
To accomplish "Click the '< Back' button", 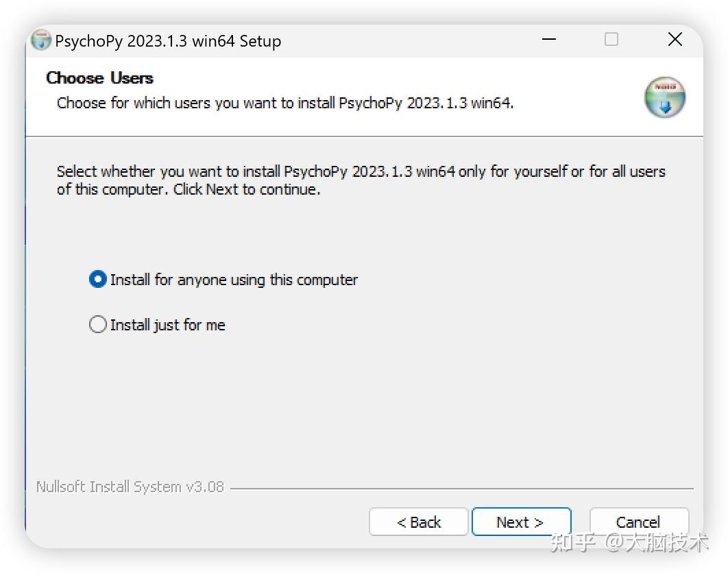I will coord(418,522).
